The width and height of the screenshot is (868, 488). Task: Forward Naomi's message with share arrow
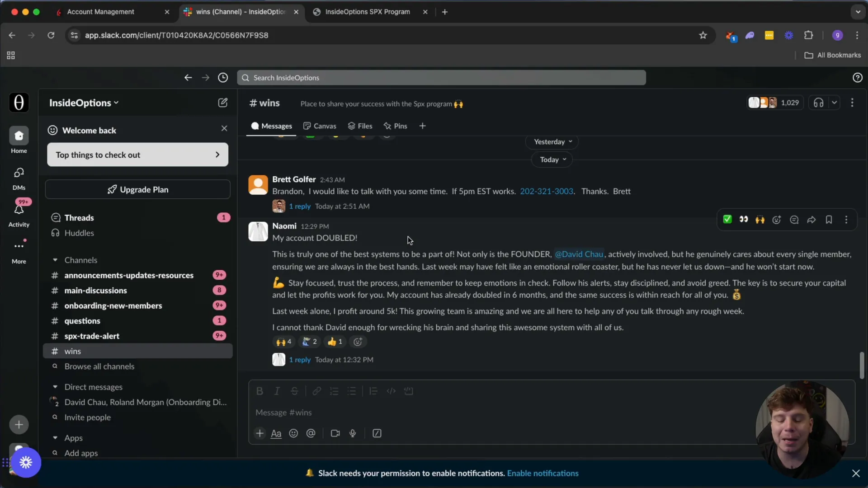[811, 220]
